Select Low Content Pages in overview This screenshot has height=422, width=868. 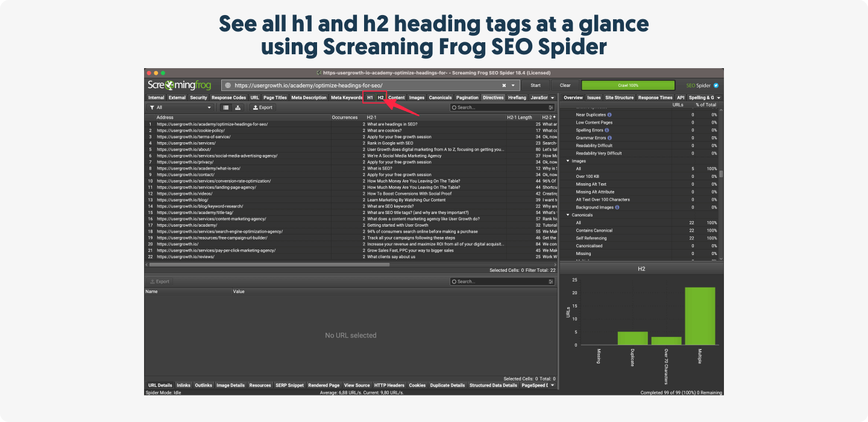tap(640, 122)
